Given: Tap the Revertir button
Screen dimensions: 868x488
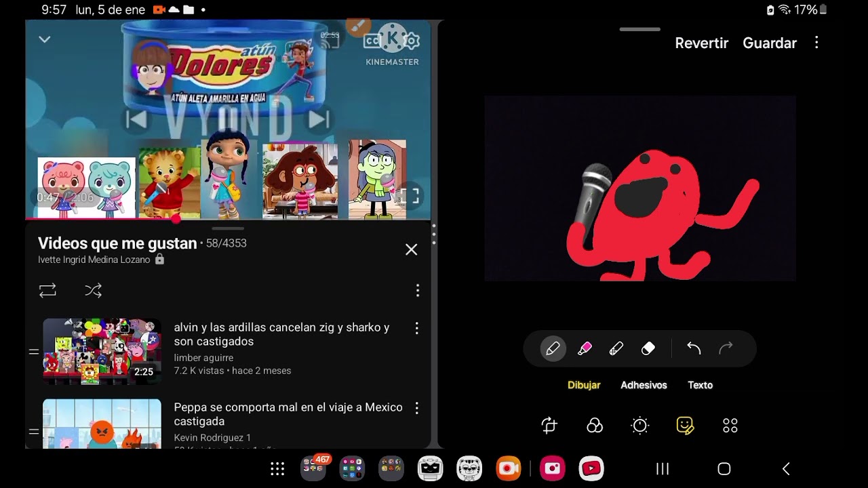Looking at the screenshot, I should (702, 43).
